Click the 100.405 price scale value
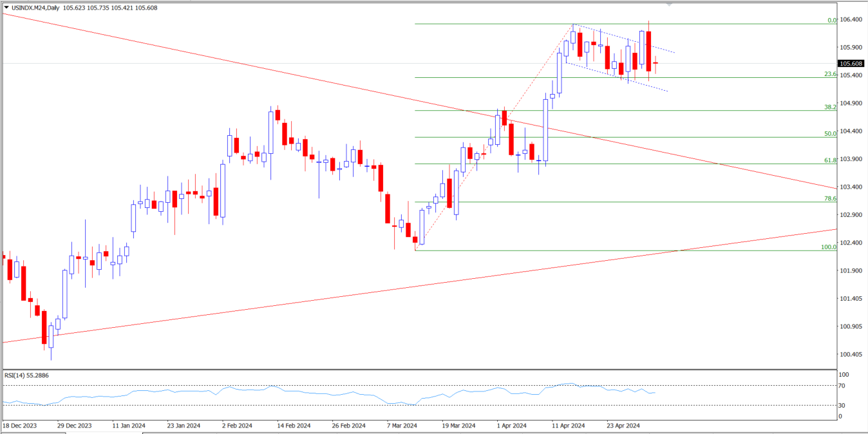Image resolution: width=868 pixels, height=434 pixels. [x=851, y=355]
